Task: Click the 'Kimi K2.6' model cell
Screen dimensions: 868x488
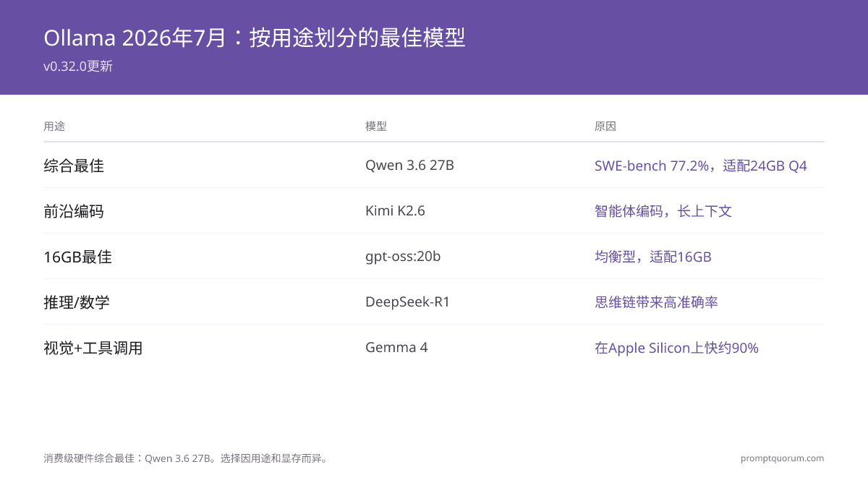Action: pyautogui.click(x=395, y=211)
